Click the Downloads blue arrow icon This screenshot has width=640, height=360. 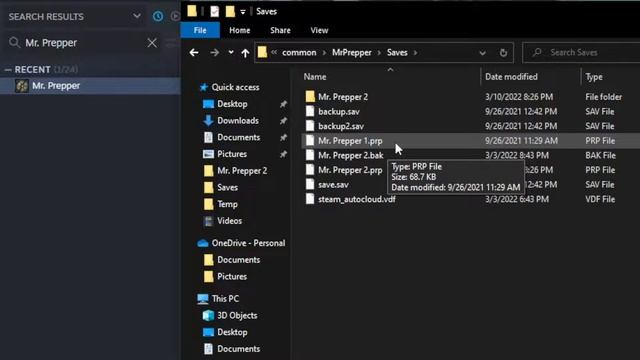click(x=208, y=120)
